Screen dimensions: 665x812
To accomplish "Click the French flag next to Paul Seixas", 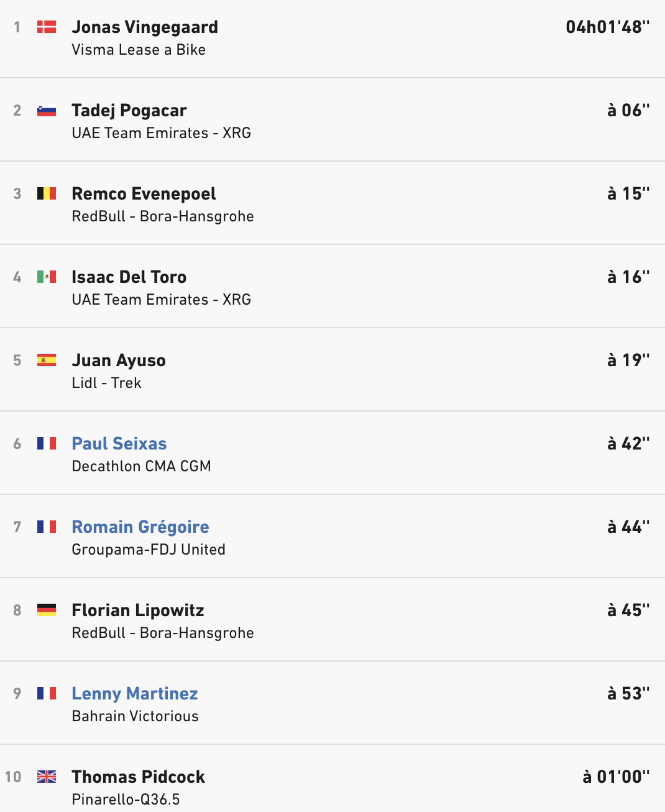I will point(47,443).
